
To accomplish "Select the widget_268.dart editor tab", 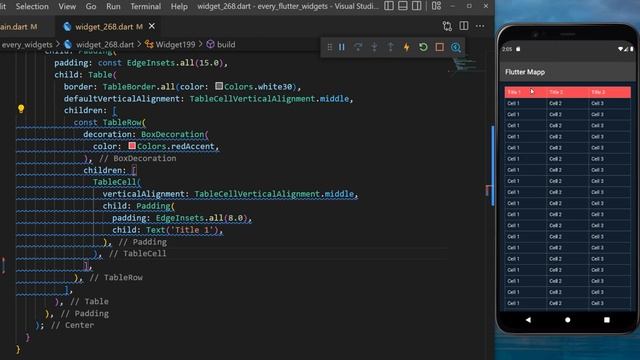I will coord(108,27).
